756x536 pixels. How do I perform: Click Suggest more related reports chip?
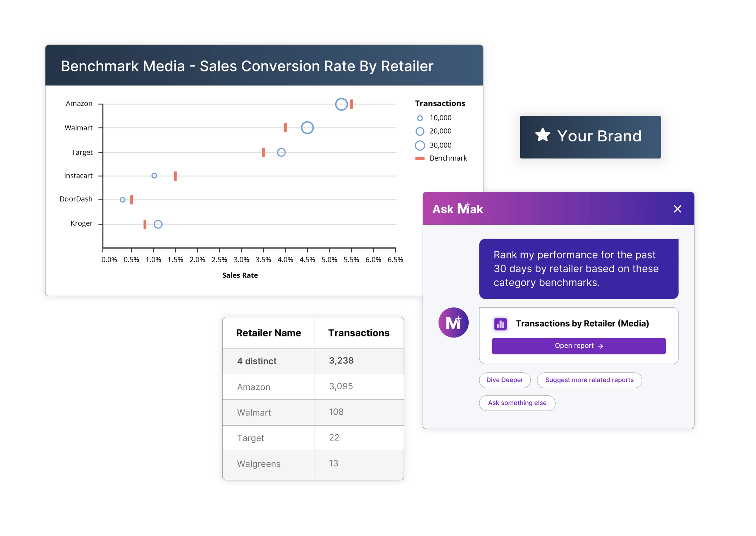[589, 380]
